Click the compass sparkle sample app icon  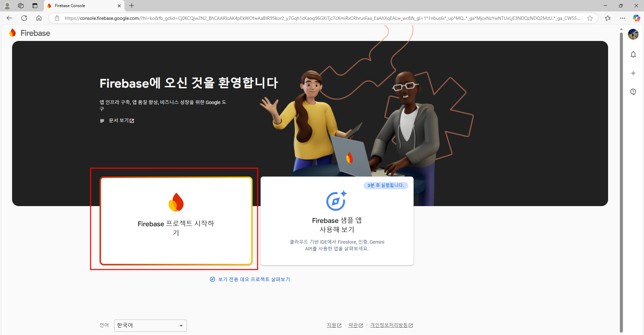click(x=336, y=201)
